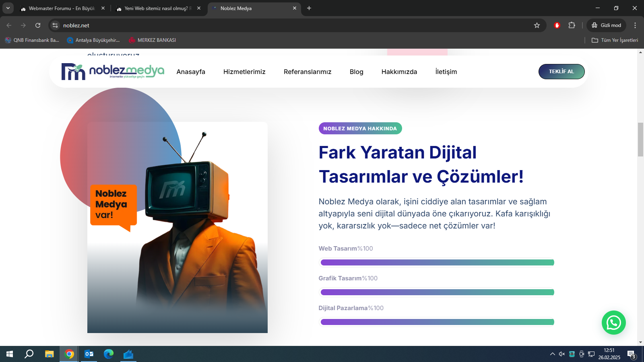Click the Chrome taskbar icon
The width and height of the screenshot is (644, 362).
[69, 354]
